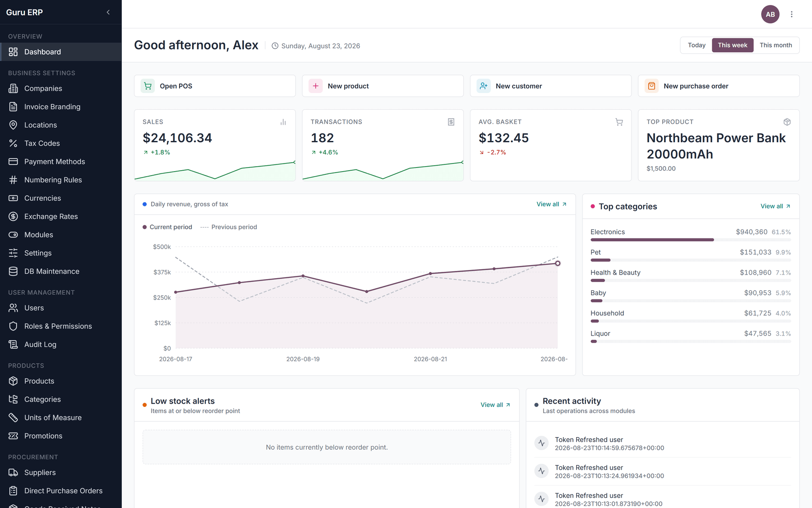
Task: Click the Pet category progress bar
Action: 691,260
